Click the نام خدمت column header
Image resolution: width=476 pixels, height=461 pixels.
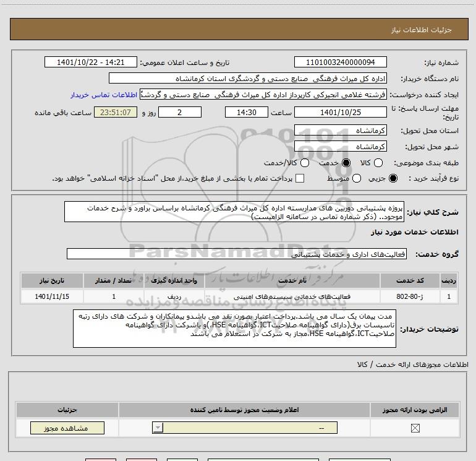point(292,280)
